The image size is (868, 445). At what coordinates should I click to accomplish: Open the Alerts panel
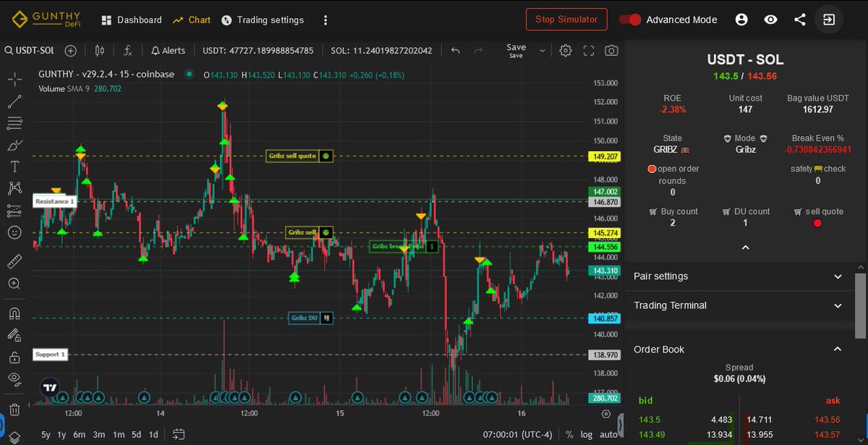click(x=168, y=51)
